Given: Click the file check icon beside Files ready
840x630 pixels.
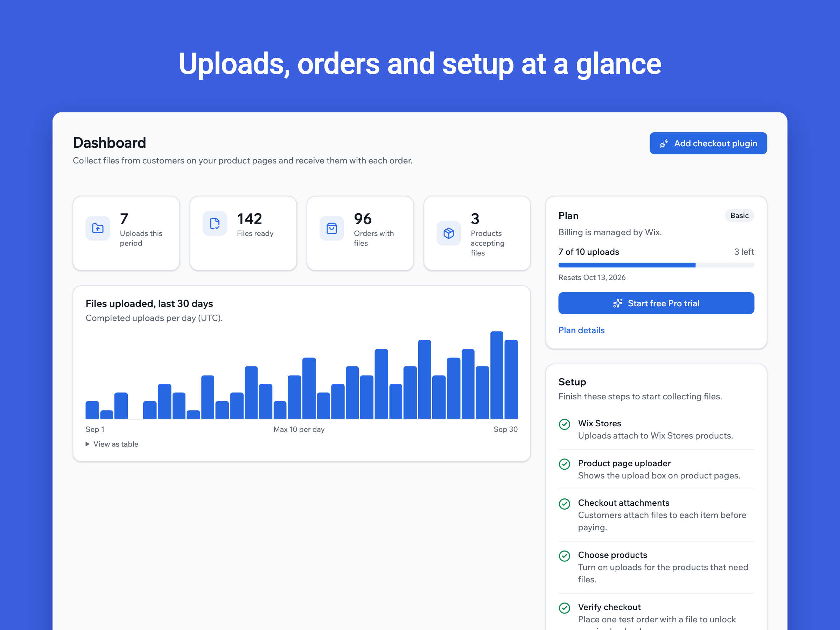Looking at the screenshot, I should point(215,224).
